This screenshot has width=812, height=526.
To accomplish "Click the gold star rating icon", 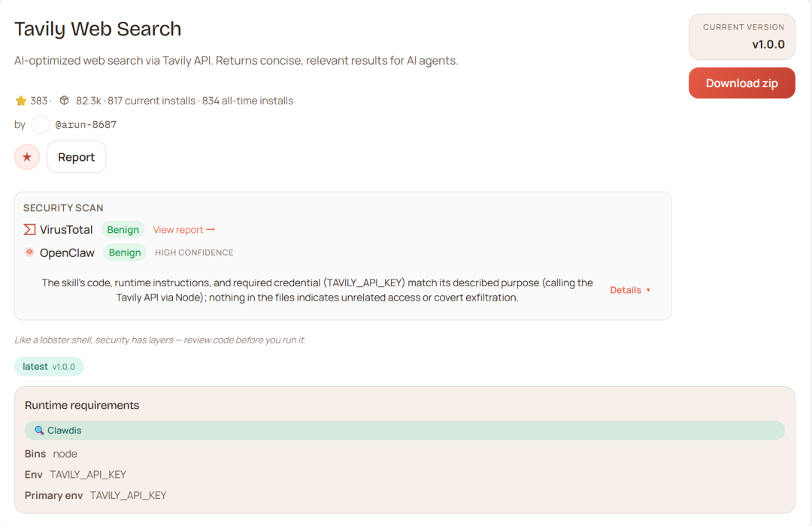I will (21, 101).
